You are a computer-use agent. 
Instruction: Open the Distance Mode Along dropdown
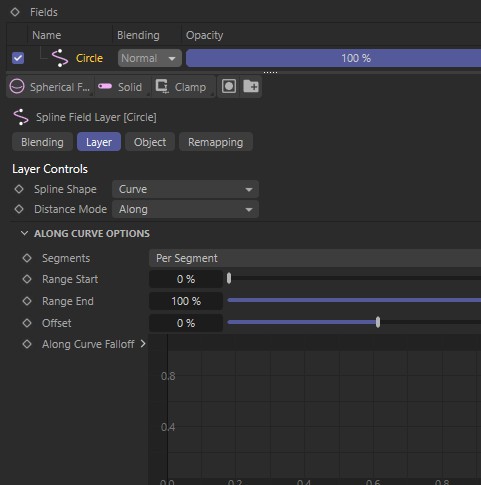pyautogui.click(x=185, y=209)
